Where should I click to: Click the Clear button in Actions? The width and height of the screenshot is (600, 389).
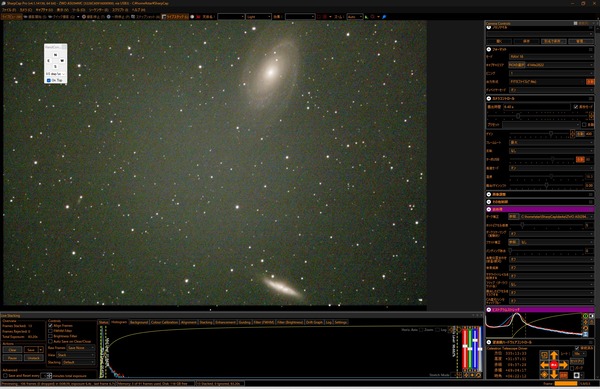tap(12, 350)
